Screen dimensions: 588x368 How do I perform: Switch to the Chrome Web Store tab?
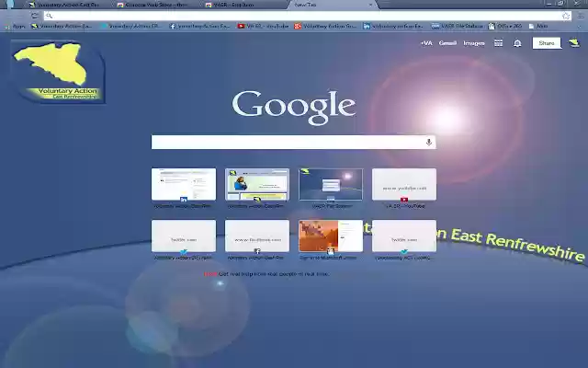[152, 5]
